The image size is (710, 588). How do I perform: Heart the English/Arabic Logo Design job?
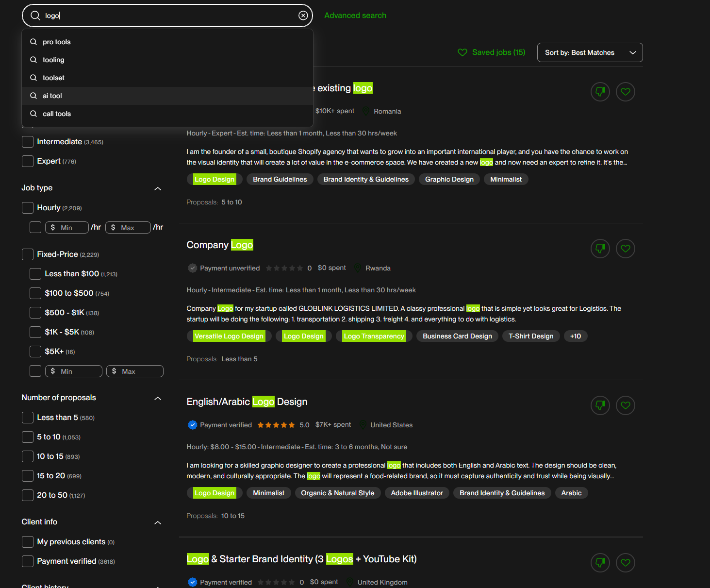point(625,405)
